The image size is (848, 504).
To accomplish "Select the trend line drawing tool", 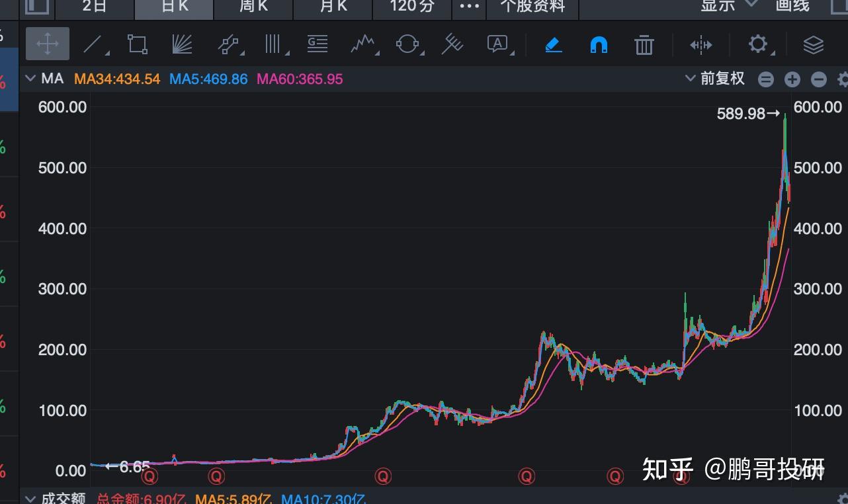I will pos(94,44).
